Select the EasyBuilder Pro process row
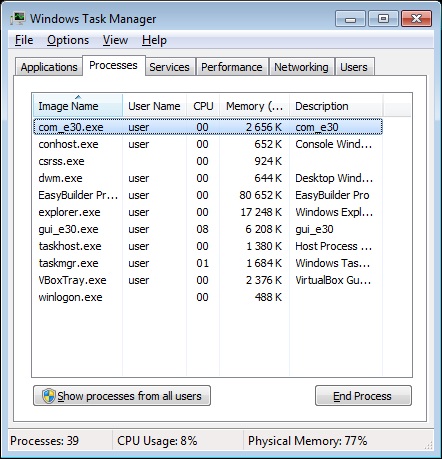The image size is (442, 459). click(x=208, y=195)
